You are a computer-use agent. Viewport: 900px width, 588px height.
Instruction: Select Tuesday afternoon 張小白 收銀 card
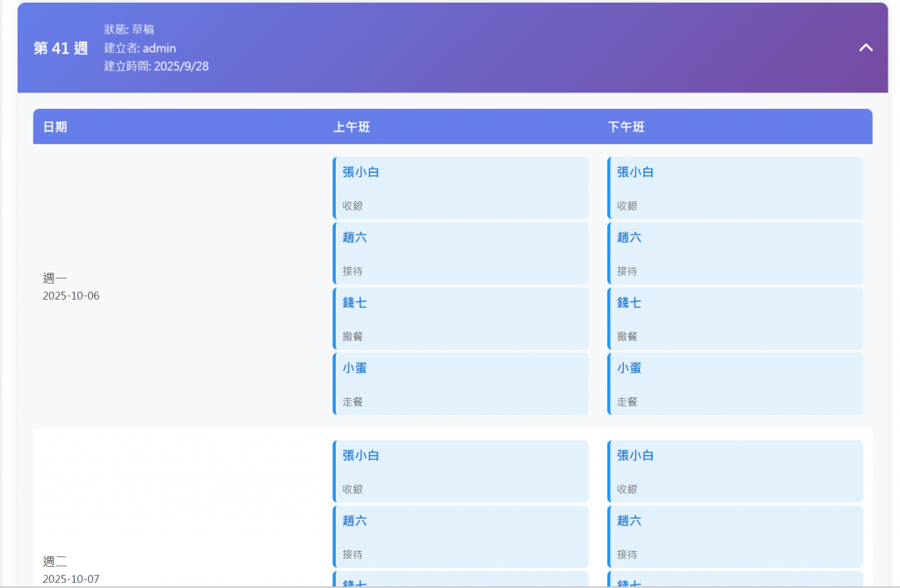tap(736, 471)
